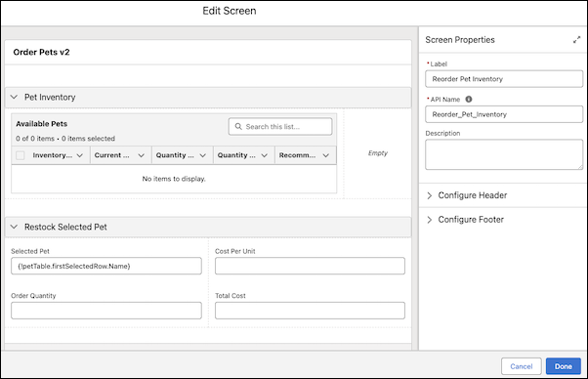Click the Available Pets table title

[42, 124]
